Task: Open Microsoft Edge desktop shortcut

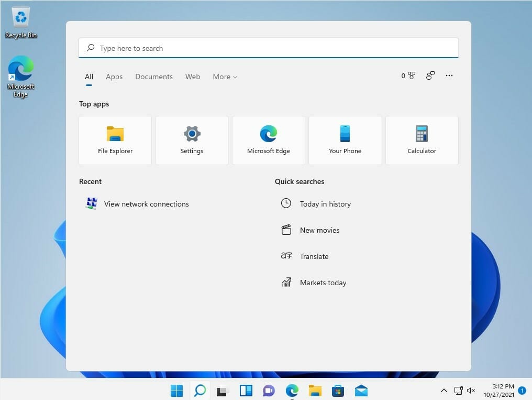Action: (21, 77)
